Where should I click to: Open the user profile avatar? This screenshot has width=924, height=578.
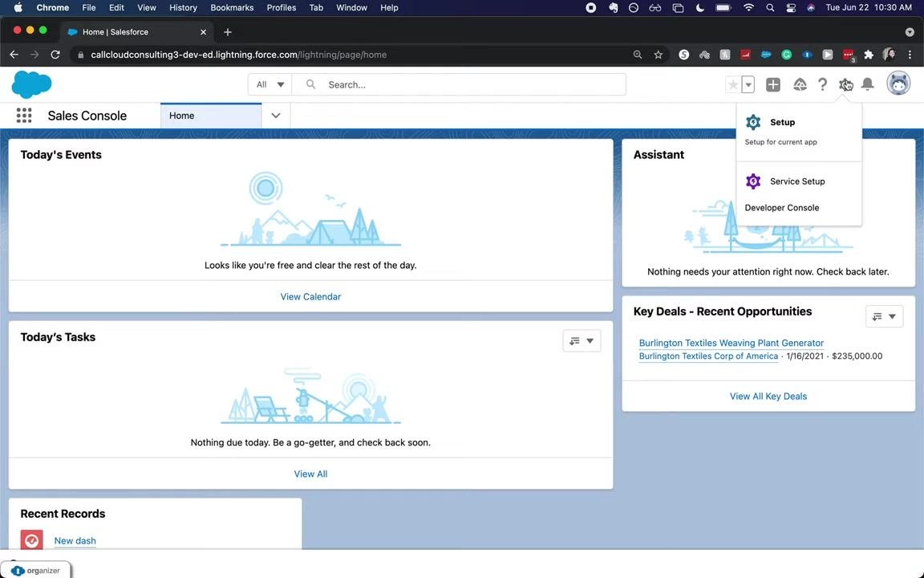[898, 83]
